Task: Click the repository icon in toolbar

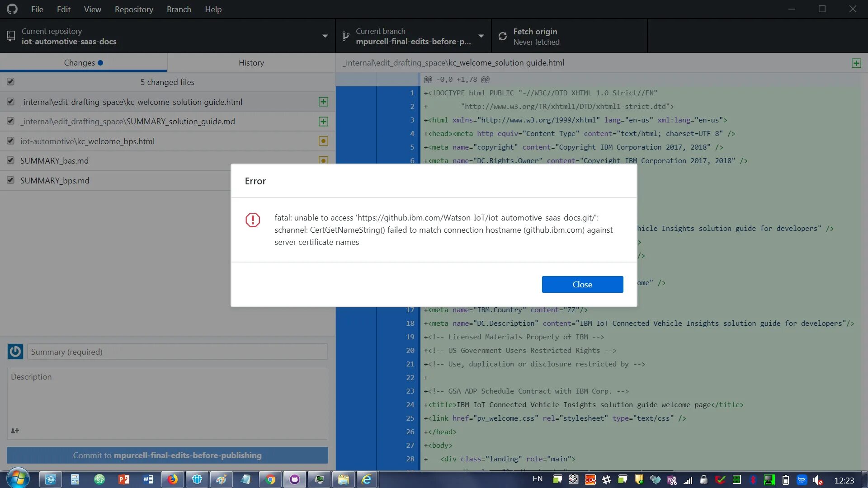Action: pyautogui.click(x=11, y=36)
